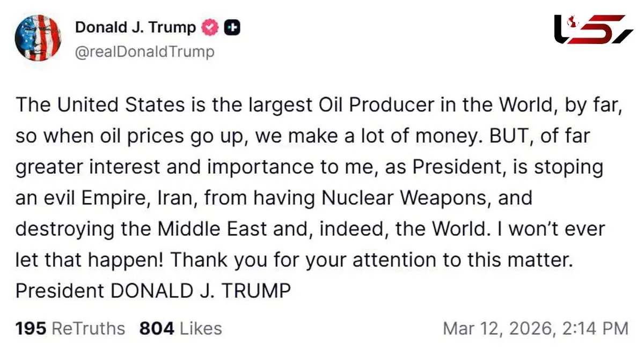Screen dimensions: 644x356
Task: Click the "President DONALD J. TRUMP" signature line
Action: click(153, 291)
